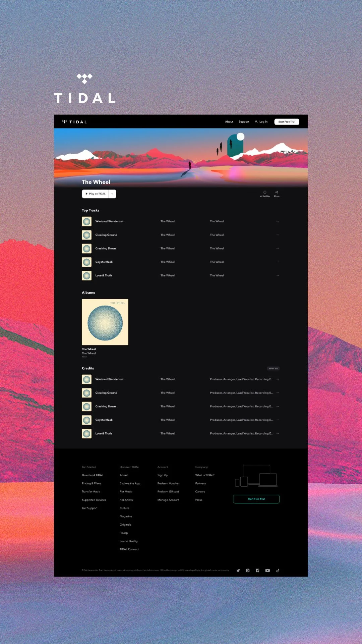Open the Support menu item in the header

pyautogui.click(x=244, y=122)
